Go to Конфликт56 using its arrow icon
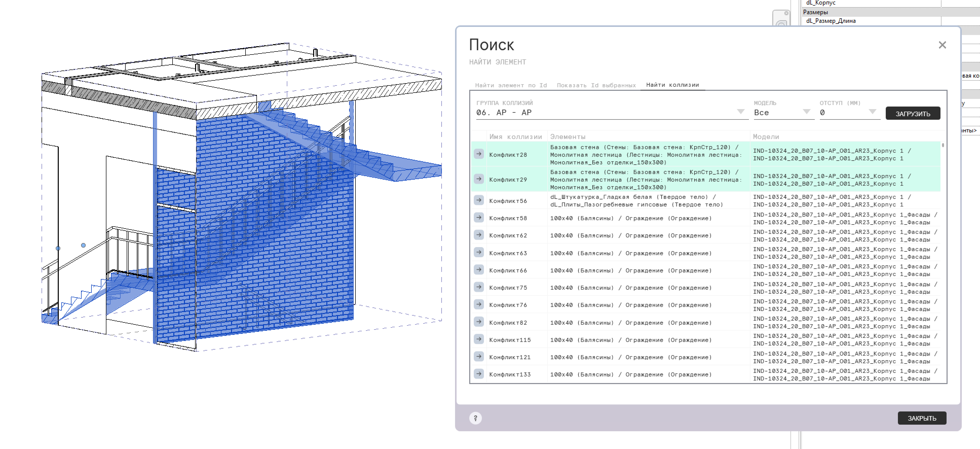This screenshot has height=449, width=980. [x=479, y=200]
